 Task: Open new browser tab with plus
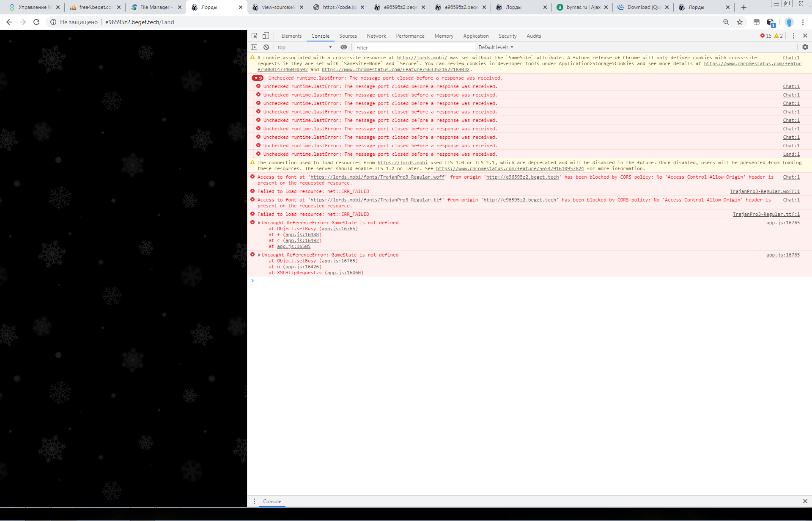[x=744, y=7]
